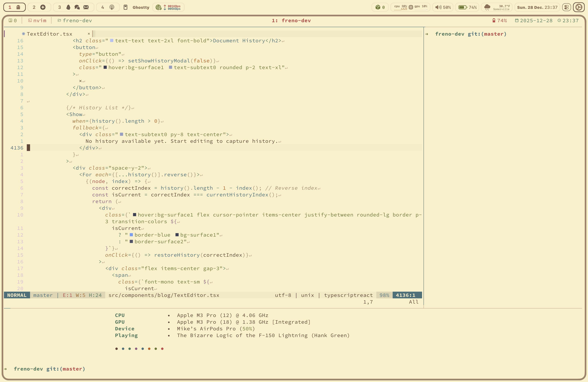Open the gear settings icon in top bar
Viewport: 588px width, 382px height.
click(x=579, y=7)
